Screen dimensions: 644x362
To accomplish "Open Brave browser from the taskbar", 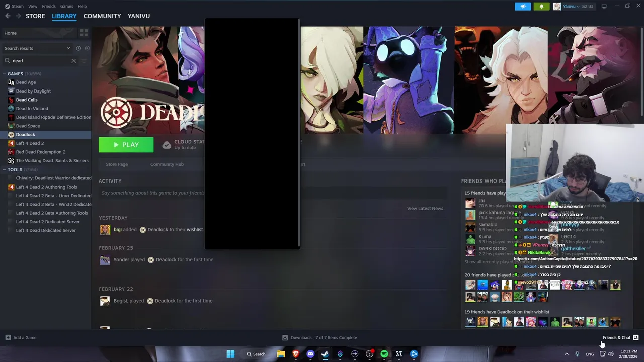I will point(296,354).
